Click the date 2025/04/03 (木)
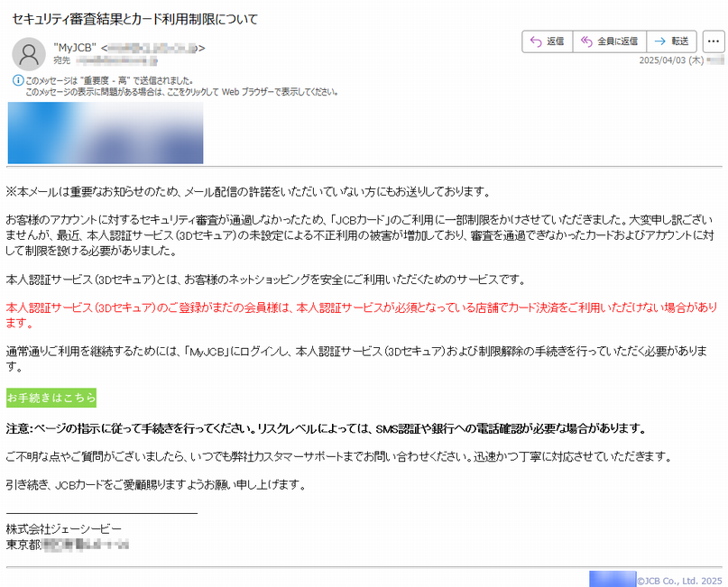728x587 pixels. pyautogui.click(x=671, y=60)
